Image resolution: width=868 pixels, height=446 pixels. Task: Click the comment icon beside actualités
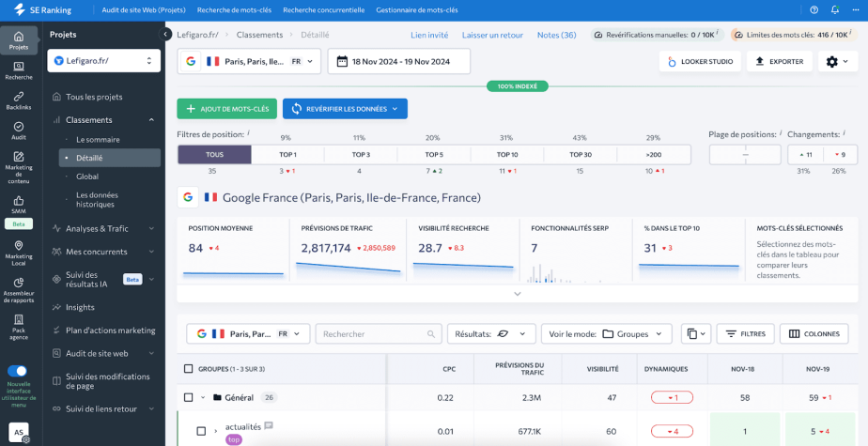(x=269, y=425)
